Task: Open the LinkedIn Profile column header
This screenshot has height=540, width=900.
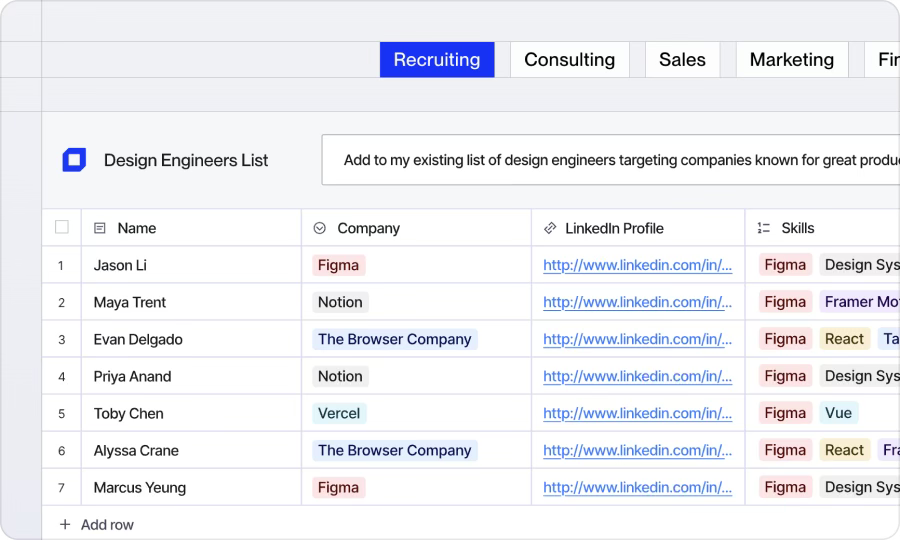Action: [614, 228]
